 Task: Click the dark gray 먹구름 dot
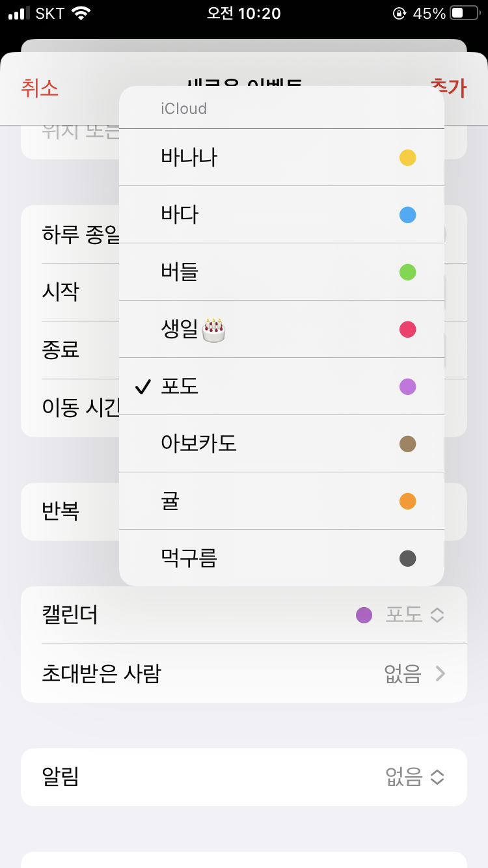(407, 558)
